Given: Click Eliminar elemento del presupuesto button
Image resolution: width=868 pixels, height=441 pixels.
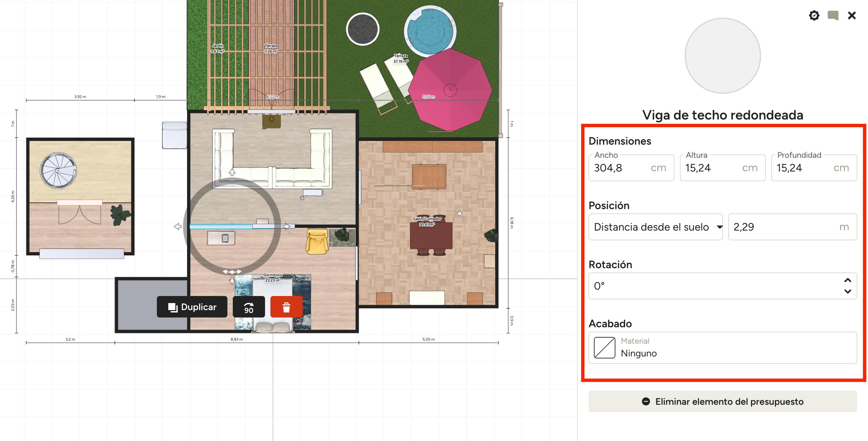Looking at the screenshot, I should [723, 401].
